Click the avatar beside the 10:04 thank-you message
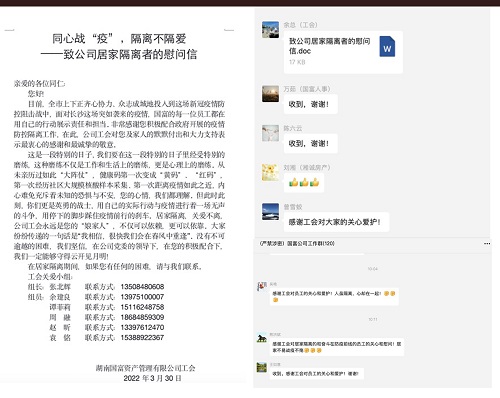This screenshot has width=500, height=398. (x=262, y=287)
